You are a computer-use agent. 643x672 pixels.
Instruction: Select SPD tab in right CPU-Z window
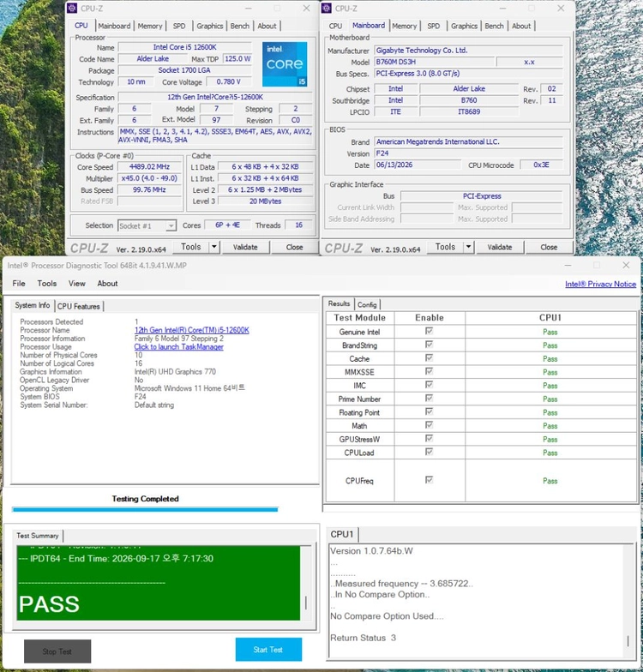[434, 26]
